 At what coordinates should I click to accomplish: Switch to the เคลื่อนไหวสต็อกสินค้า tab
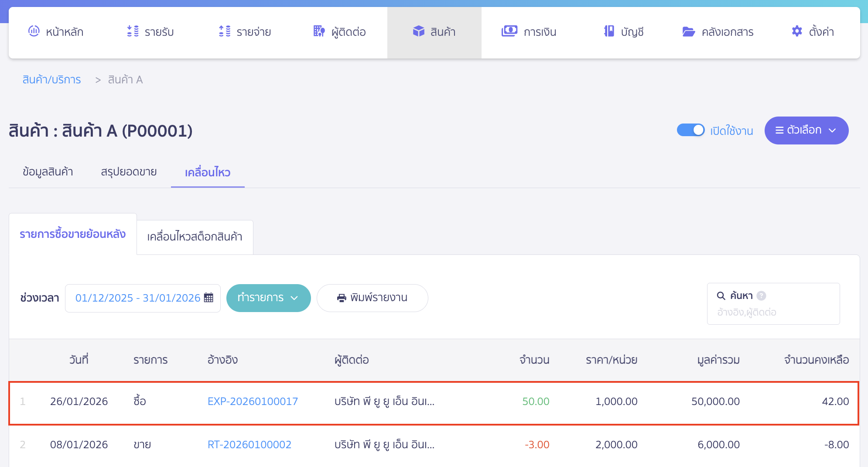click(195, 237)
